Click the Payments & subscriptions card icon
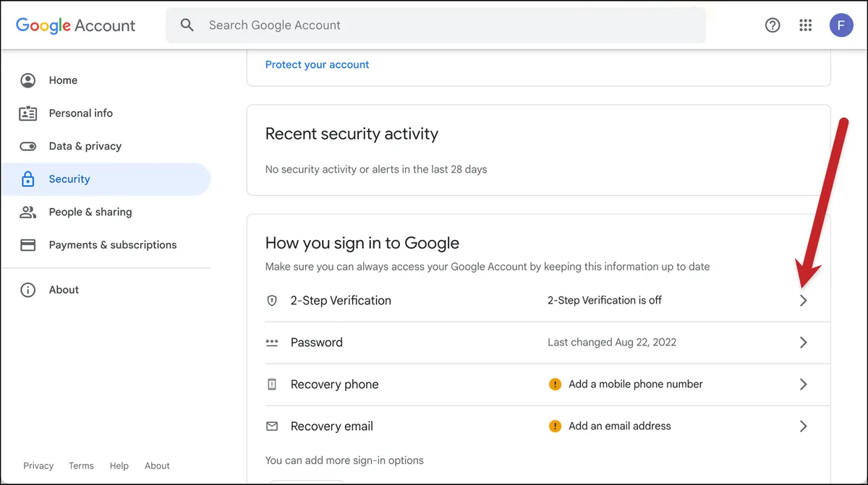The height and width of the screenshot is (485, 868). tap(28, 245)
